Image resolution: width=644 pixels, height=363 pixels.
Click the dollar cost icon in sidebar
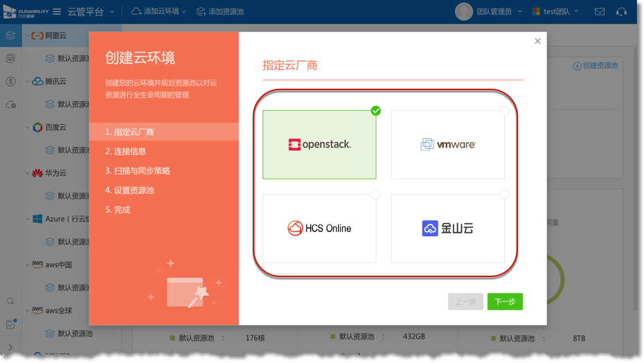tap(10, 81)
